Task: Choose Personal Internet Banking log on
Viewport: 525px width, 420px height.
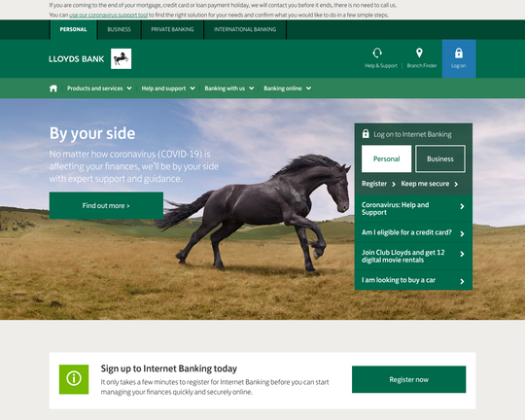Action: coord(386,158)
